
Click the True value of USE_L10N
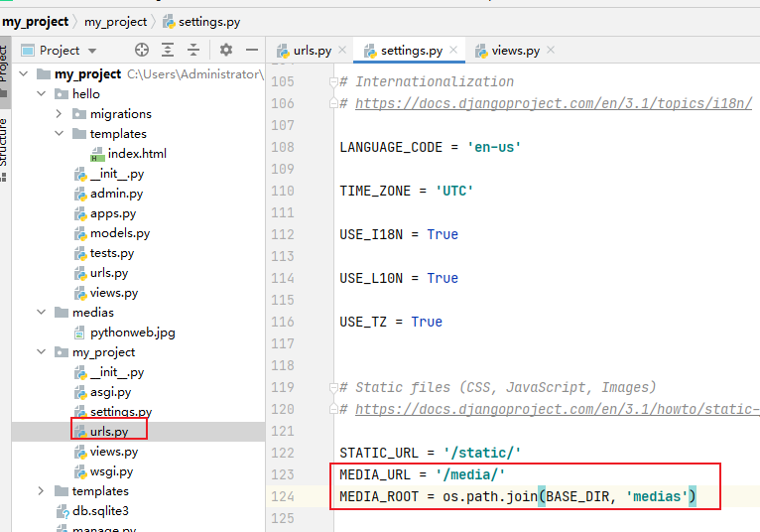443,278
